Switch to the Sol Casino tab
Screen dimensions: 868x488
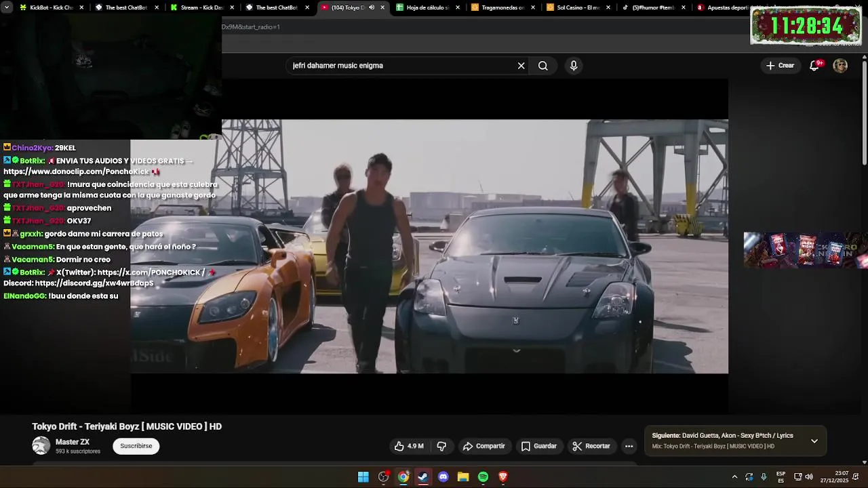[578, 7]
